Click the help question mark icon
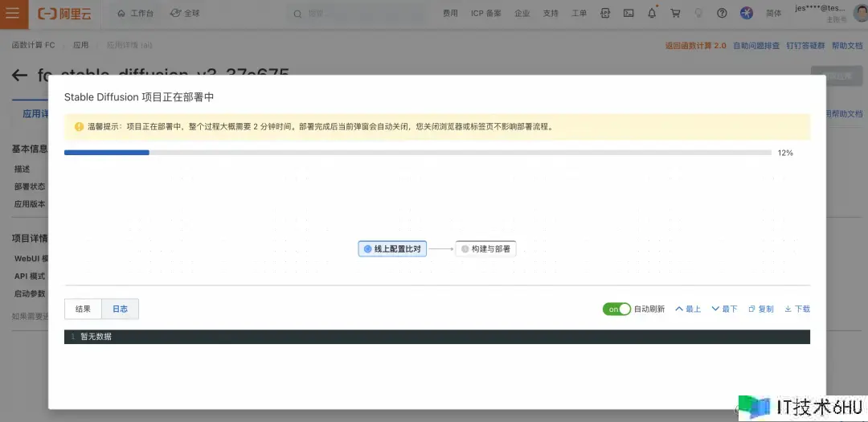This screenshot has width=868, height=422. click(x=722, y=14)
